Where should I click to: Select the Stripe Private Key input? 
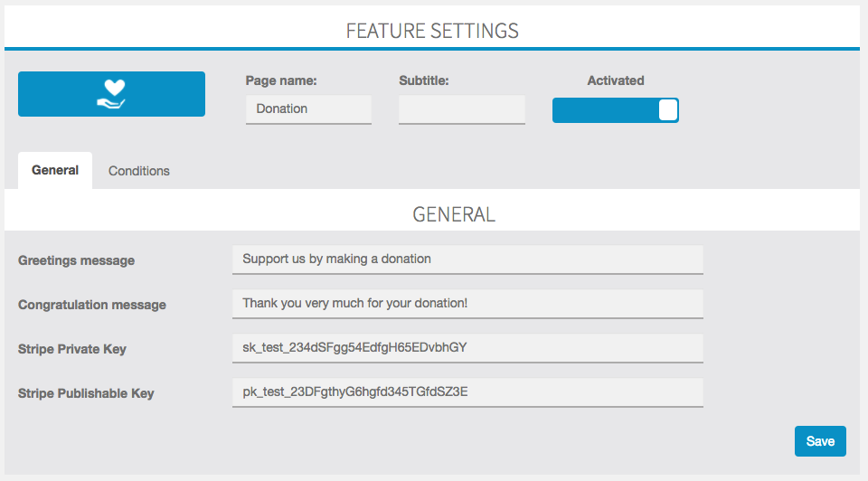[x=467, y=348]
